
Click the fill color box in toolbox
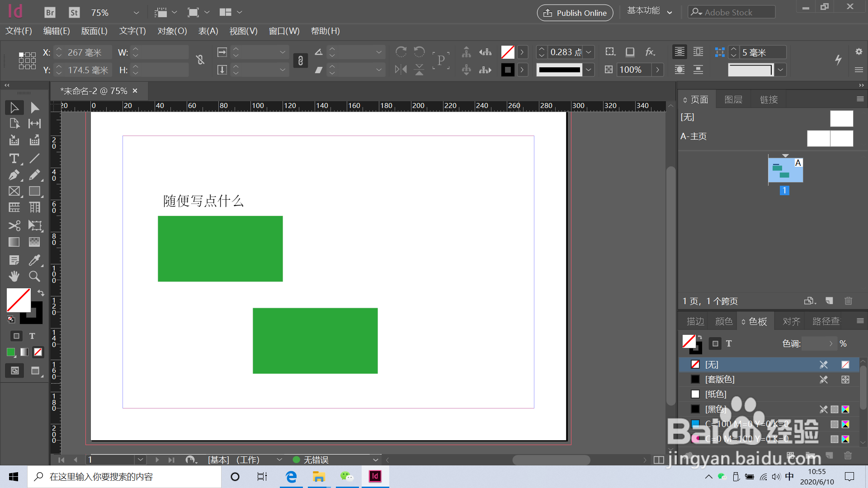[x=18, y=300]
